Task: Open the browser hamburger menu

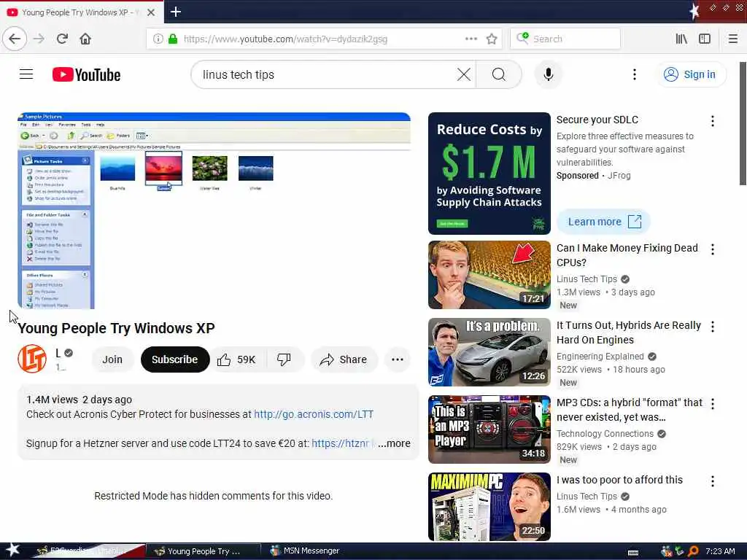Action: click(732, 39)
